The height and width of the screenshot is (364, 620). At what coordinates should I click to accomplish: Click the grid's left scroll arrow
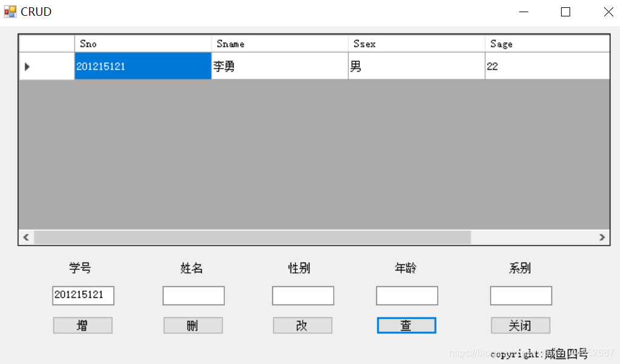click(26, 237)
